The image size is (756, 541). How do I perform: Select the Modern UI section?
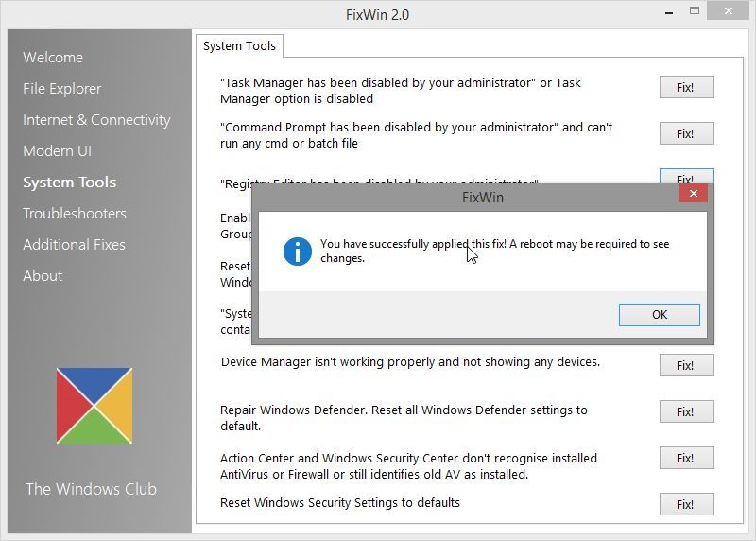(57, 151)
